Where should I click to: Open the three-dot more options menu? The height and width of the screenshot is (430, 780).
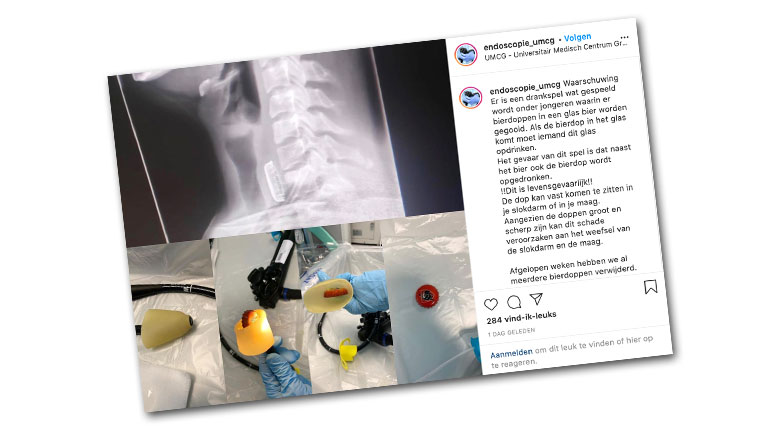624,37
